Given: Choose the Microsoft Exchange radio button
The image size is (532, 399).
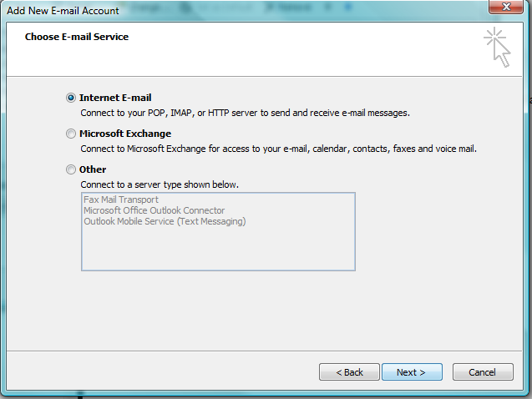Looking at the screenshot, I should pos(70,134).
